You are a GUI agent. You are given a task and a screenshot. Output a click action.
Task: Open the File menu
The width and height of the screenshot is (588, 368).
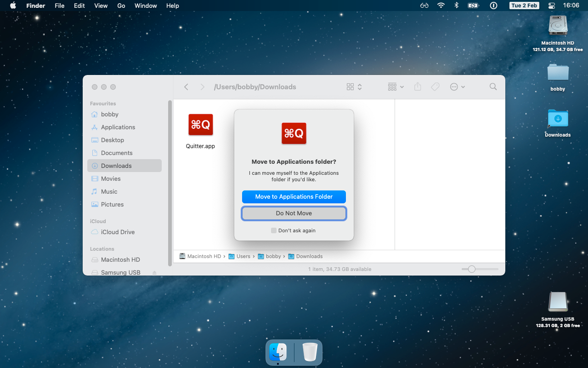pos(59,6)
